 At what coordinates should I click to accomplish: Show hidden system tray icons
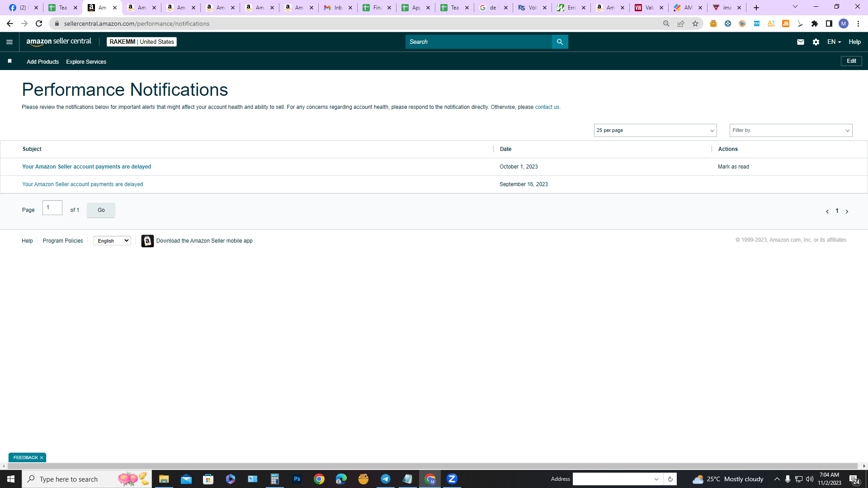(777, 479)
